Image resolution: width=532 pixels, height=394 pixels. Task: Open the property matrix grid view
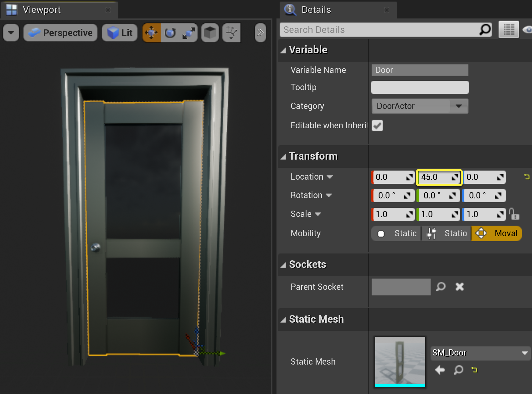pyautogui.click(x=509, y=30)
